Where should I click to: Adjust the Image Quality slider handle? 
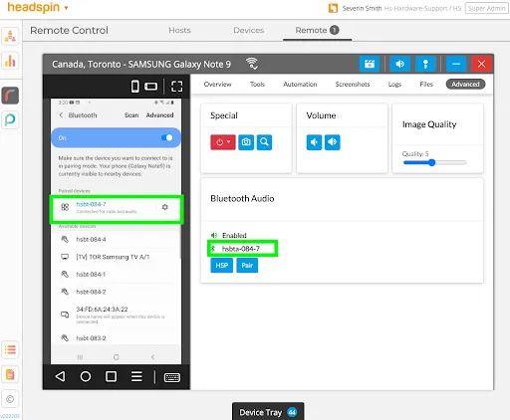click(431, 162)
